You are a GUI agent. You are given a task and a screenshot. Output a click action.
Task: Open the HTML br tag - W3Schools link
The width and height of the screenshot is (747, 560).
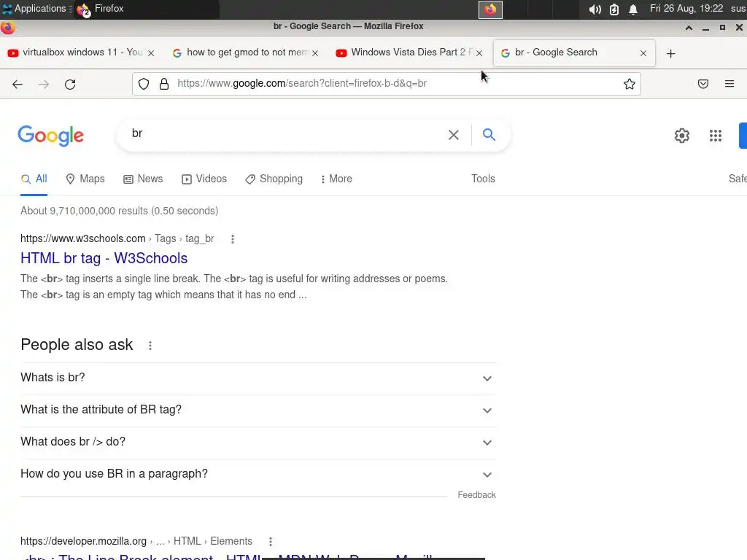(104, 258)
